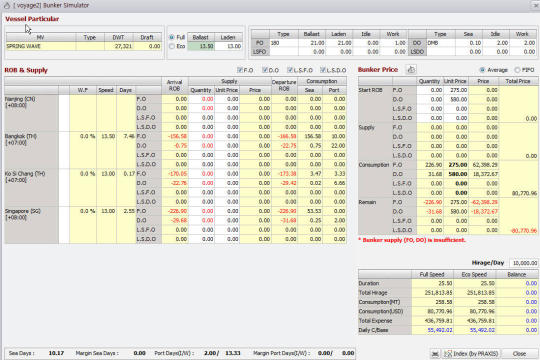
Task: Click Start ROB F.O unit price 275.00
Action: coord(456,90)
